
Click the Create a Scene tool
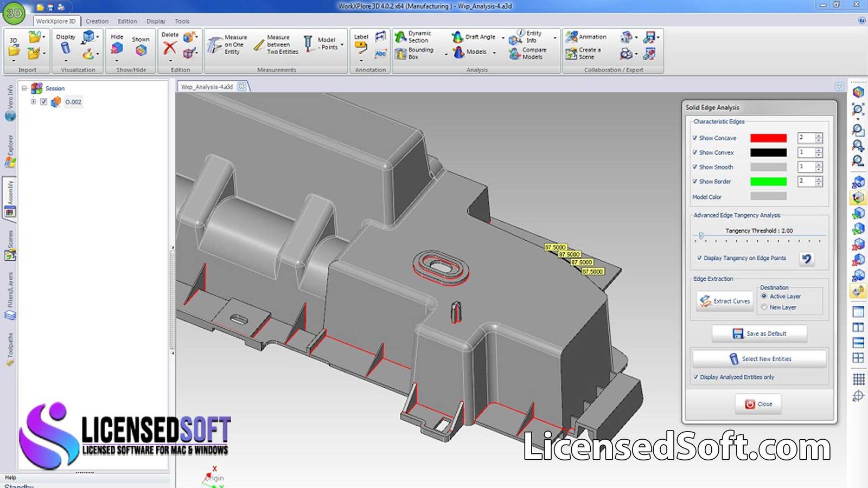click(583, 53)
